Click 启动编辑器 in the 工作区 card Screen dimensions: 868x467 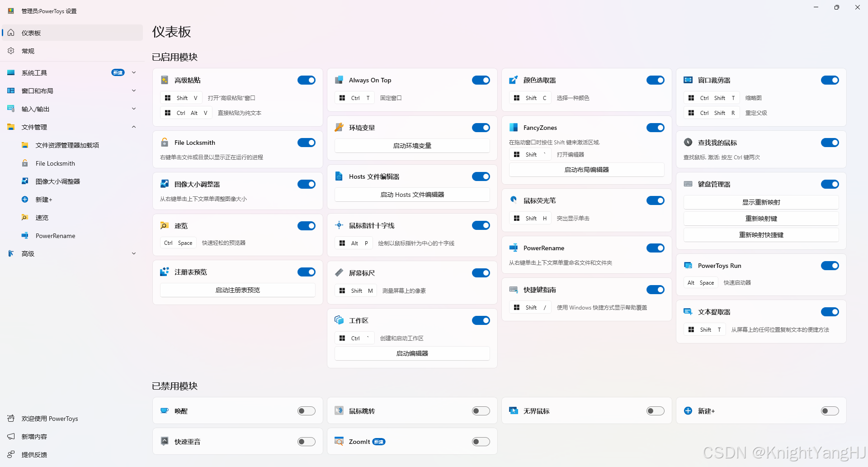tap(412, 353)
